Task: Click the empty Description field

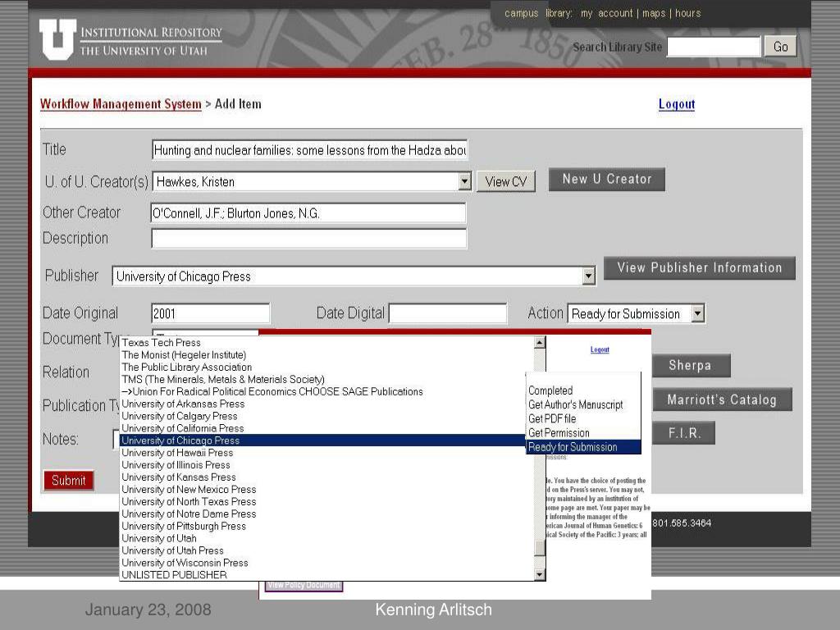Action: [309, 239]
